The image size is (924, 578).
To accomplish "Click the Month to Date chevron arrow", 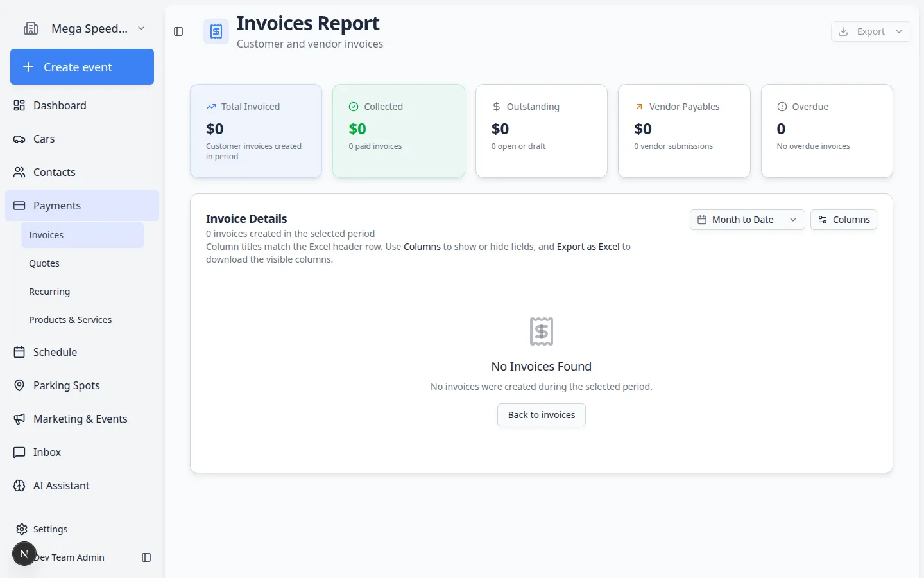I will (x=793, y=220).
